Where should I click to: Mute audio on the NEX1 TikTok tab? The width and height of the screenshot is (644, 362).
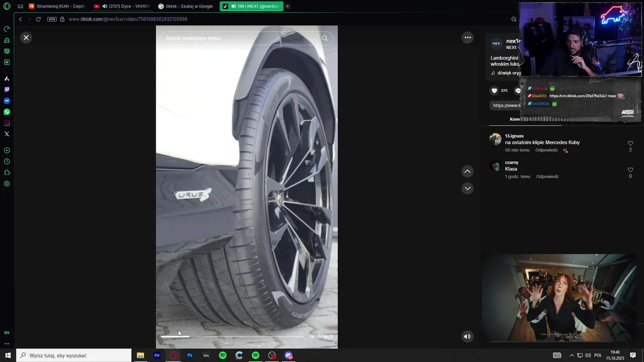click(234, 7)
